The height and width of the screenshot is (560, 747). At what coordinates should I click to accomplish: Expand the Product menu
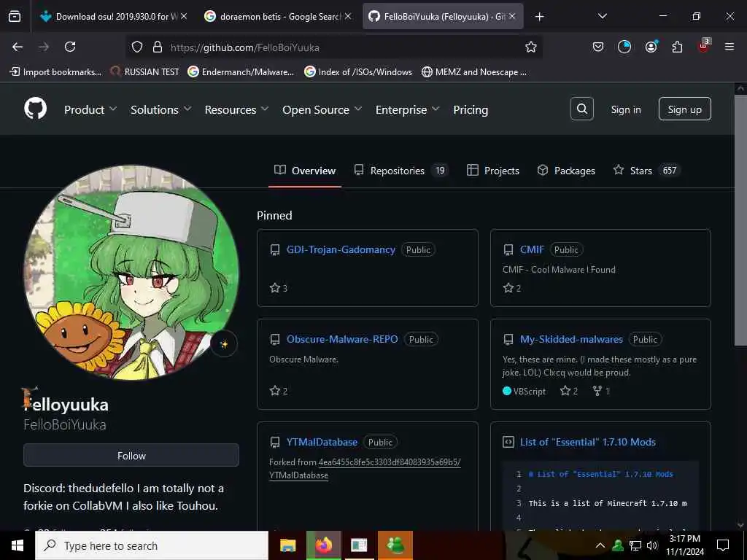pyautogui.click(x=90, y=109)
